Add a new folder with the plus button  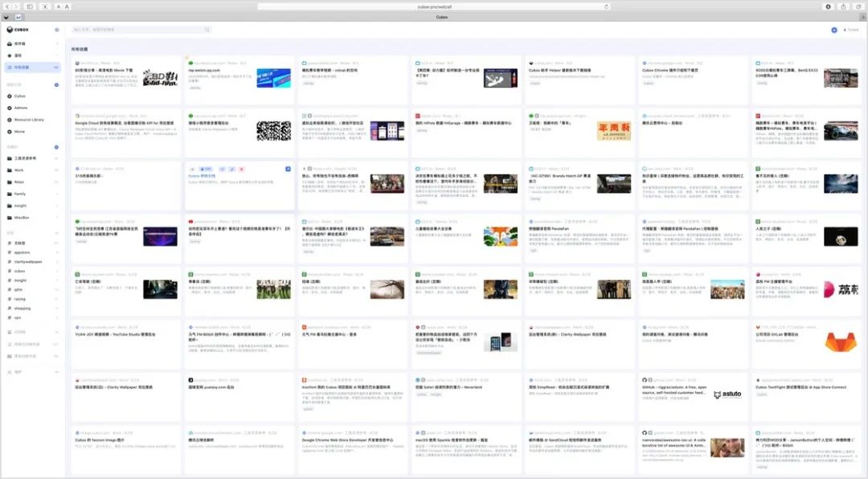pyautogui.click(x=56, y=147)
